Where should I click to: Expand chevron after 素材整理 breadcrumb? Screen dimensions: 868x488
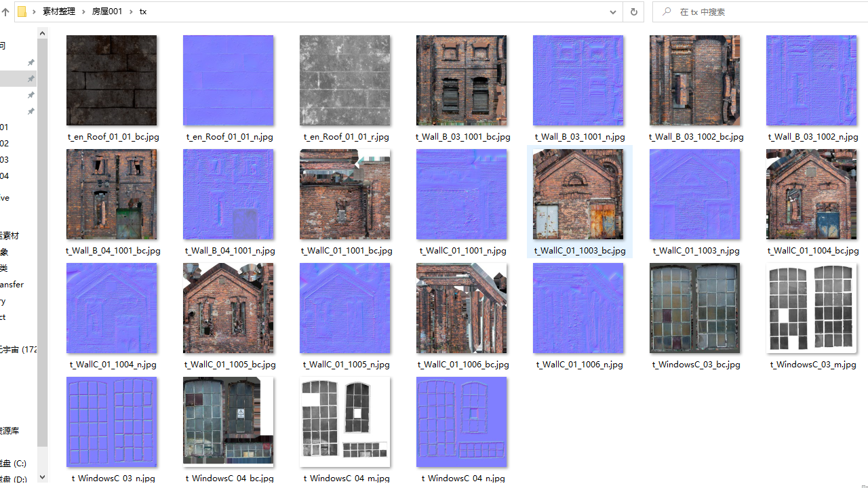83,12
